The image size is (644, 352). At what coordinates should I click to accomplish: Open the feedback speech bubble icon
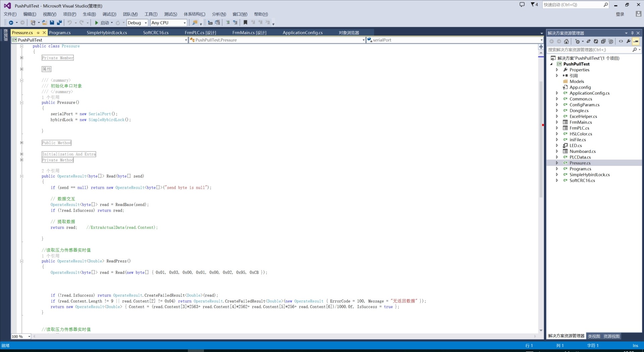coord(522,5)
